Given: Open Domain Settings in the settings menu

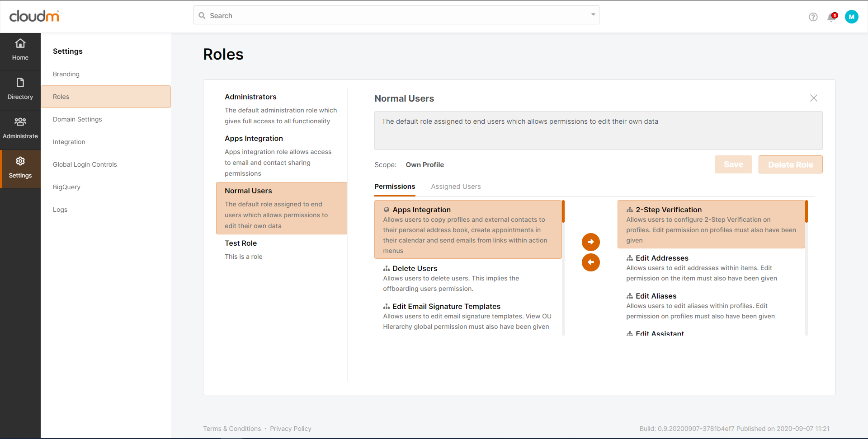Looking at the screenshot, I should click(x=77, y=119).
